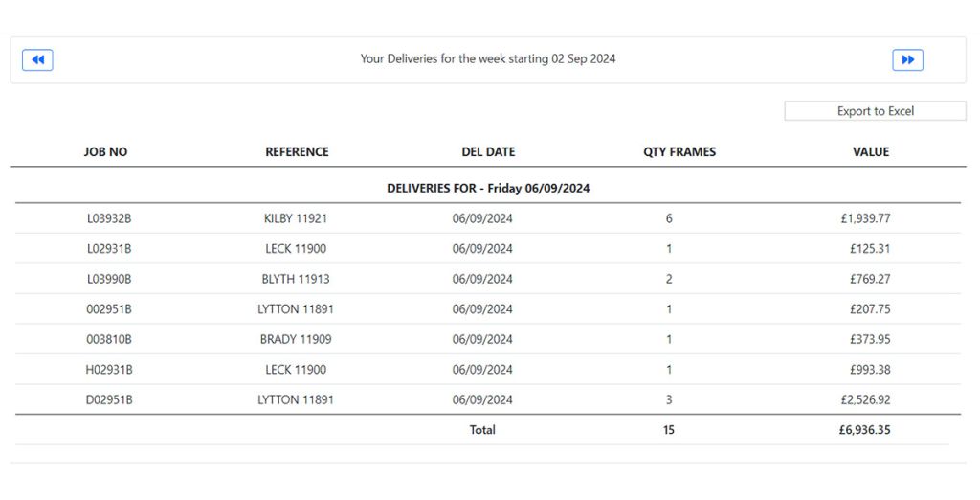Select job number L02931B
980x500 pixels.
[x=109, y=248]
